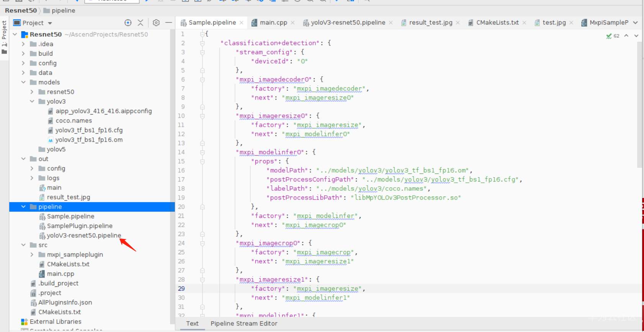Open the MxpiSampleP editor tab
This screenshot has width=644, height=332.
click(x=605, y=23)
